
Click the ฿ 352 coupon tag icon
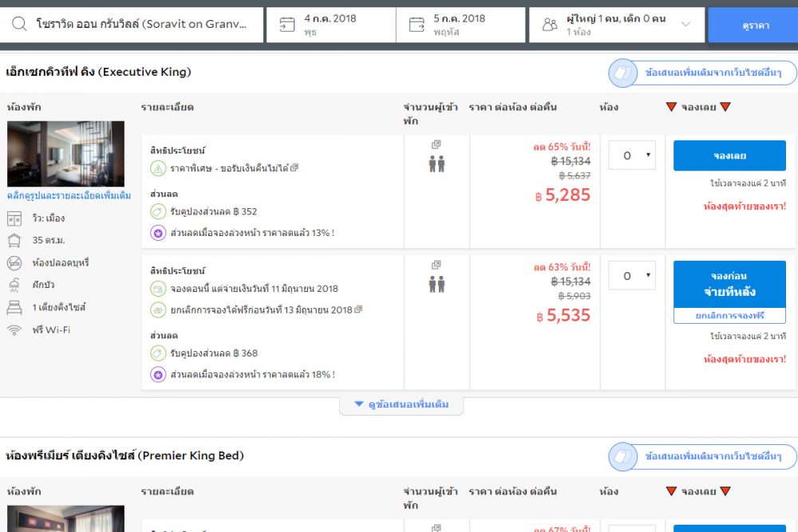point(158,211)
